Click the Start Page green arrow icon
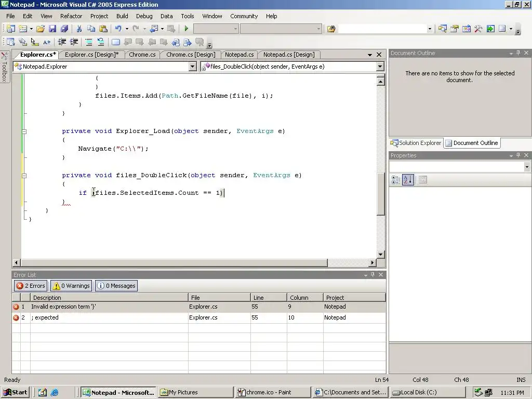This screenshot has height=399, width=532. tap(490, 29)
